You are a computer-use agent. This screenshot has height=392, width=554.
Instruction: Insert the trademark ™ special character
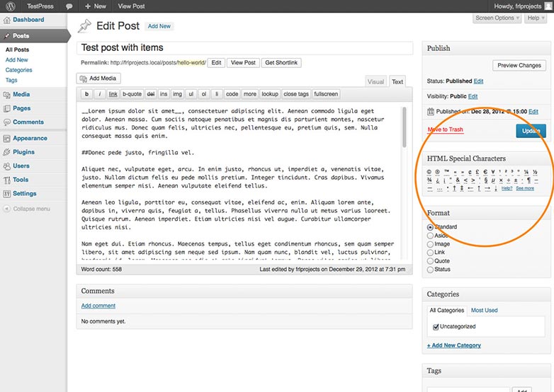[x=446, y=171]
